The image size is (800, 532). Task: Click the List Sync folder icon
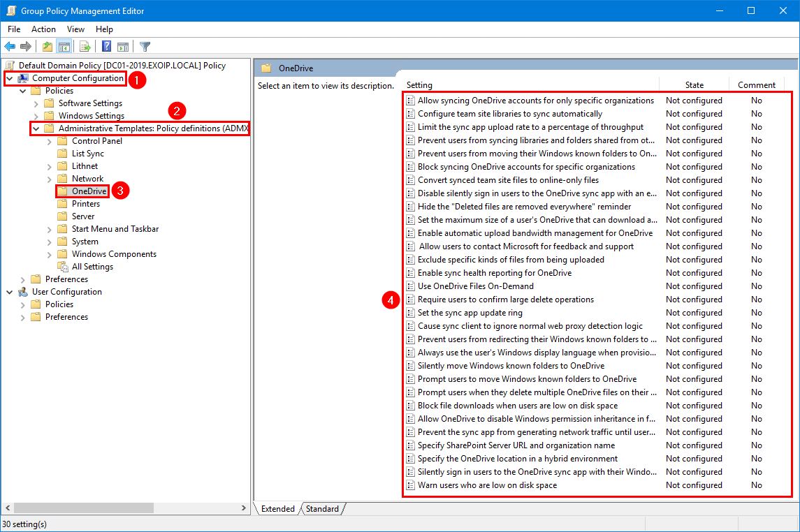point(62,154)
